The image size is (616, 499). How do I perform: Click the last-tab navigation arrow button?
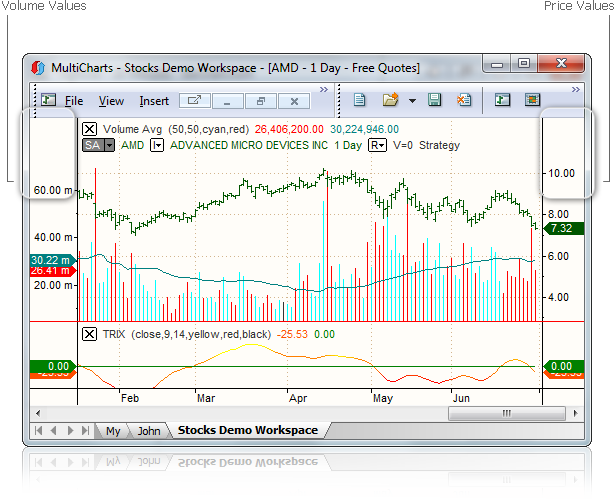[84, 431]
